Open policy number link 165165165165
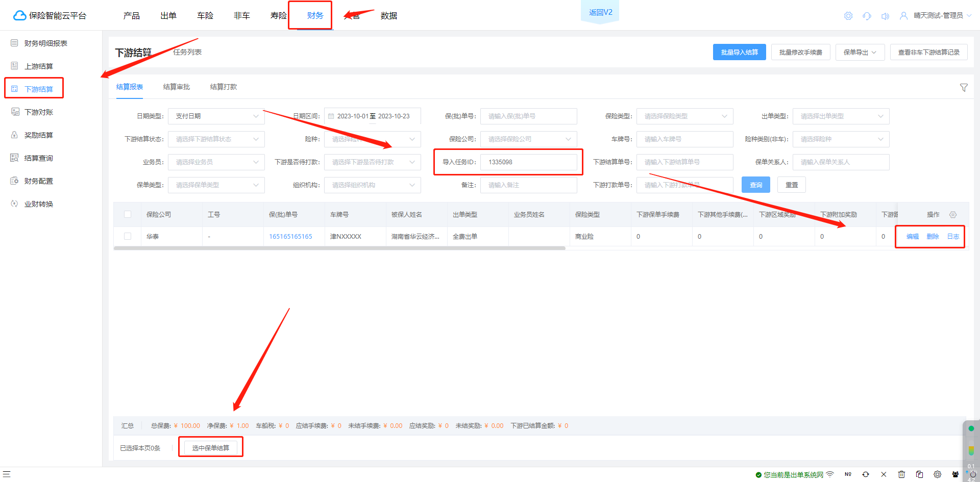This screenshot has width=980, height=482. click(290, 237)
